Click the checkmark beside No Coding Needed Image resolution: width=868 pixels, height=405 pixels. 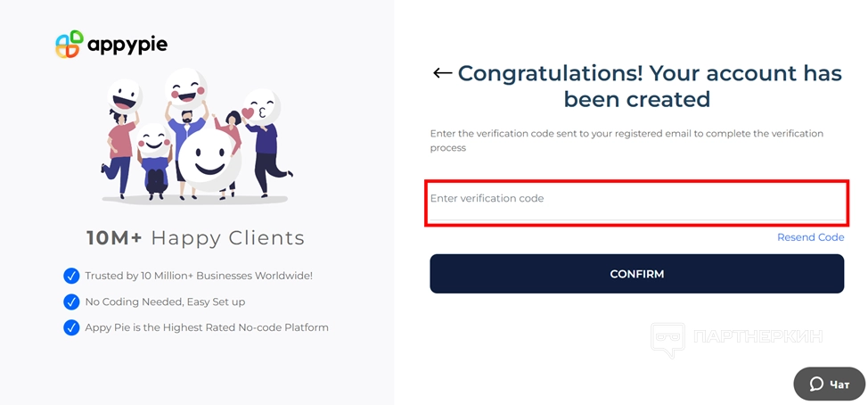click(x=71, y=302)
